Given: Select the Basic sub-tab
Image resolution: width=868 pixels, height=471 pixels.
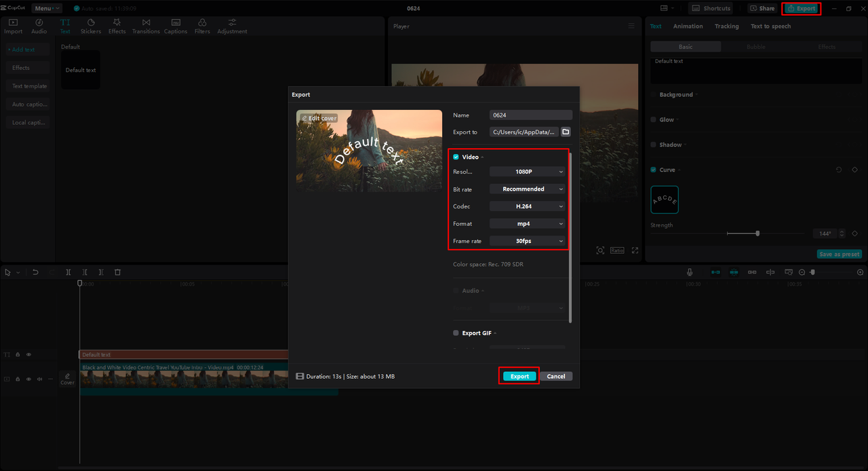Looking at the screenshot, I should pyautogui.click(x=686, y=47).
